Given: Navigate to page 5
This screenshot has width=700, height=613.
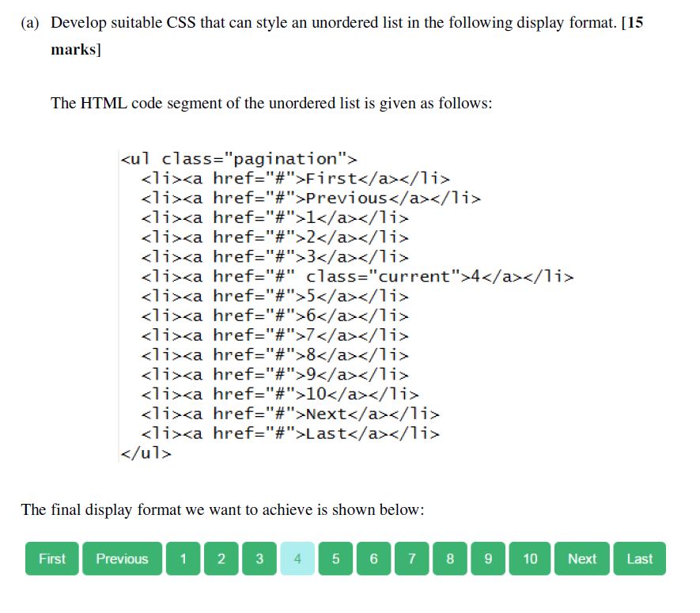Looking at the screenshot, I should pos(335,558).
